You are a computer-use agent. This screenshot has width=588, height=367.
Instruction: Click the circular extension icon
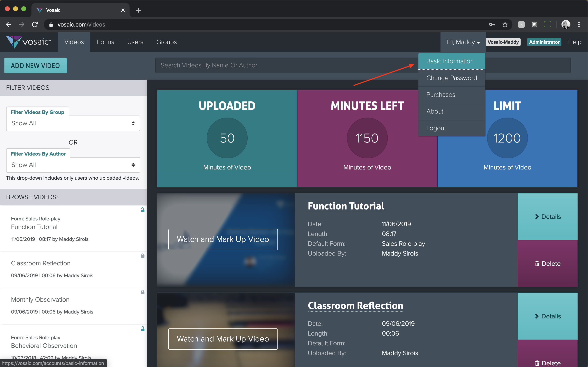[534, 24]
